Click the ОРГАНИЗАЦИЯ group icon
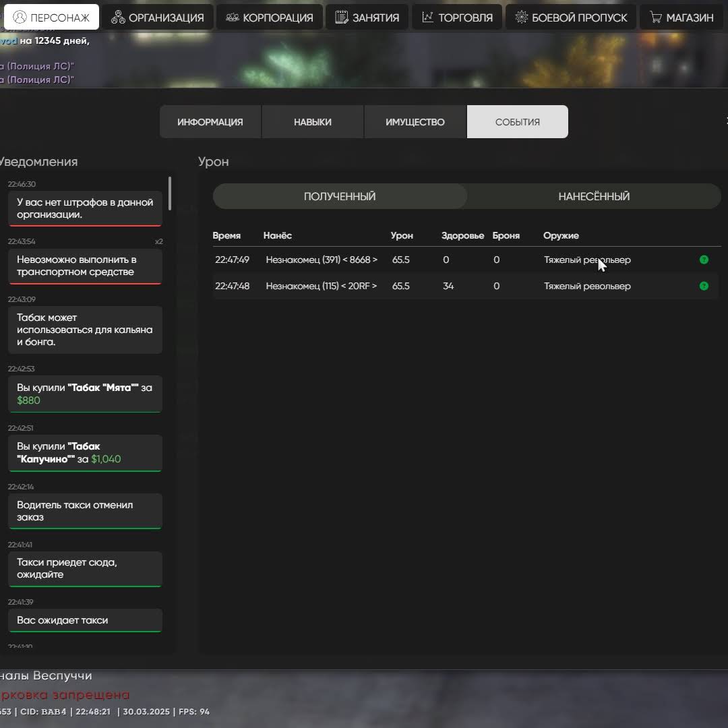Image resolution: width=728 pixels, height=728 pixels. [x=118, y=18]
